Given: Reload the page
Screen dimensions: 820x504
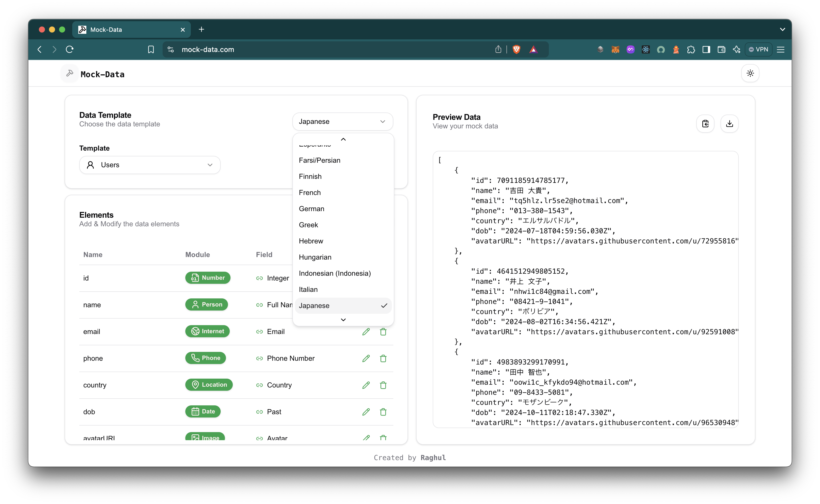Looking at the screenshot, I should (x=69, y=49).
